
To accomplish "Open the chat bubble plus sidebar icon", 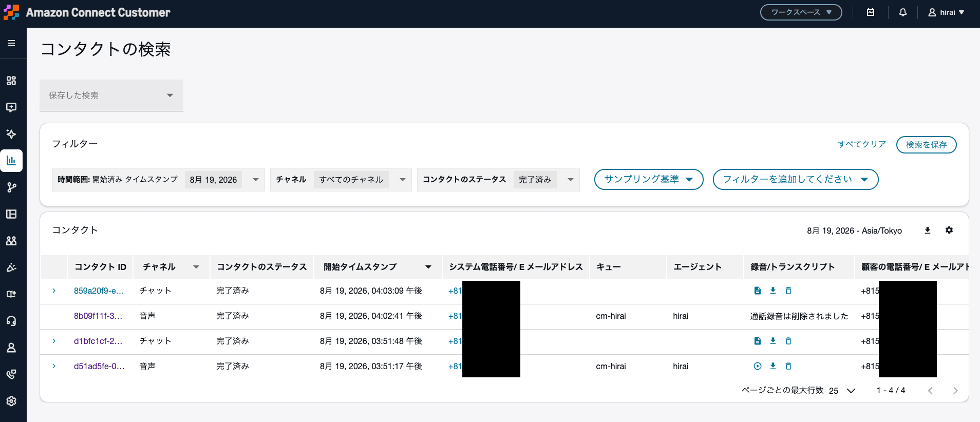I will pos(11,107).
